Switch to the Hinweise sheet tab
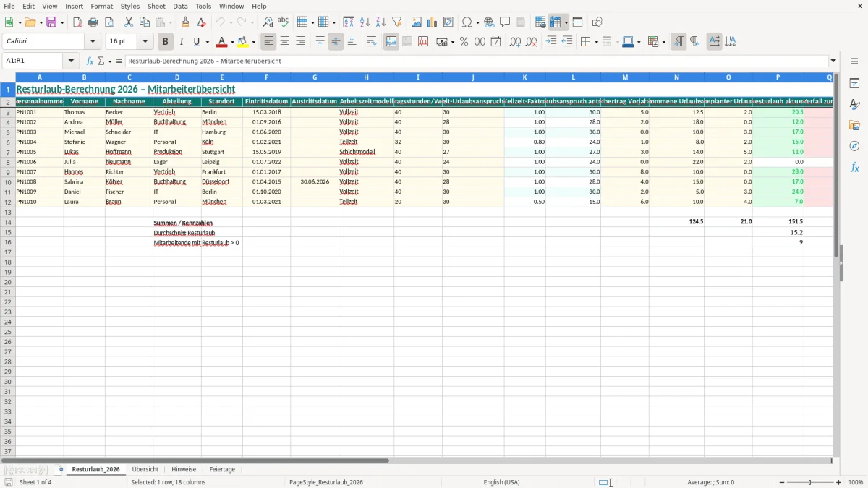868x488 pixels. (x=184, y=470)
